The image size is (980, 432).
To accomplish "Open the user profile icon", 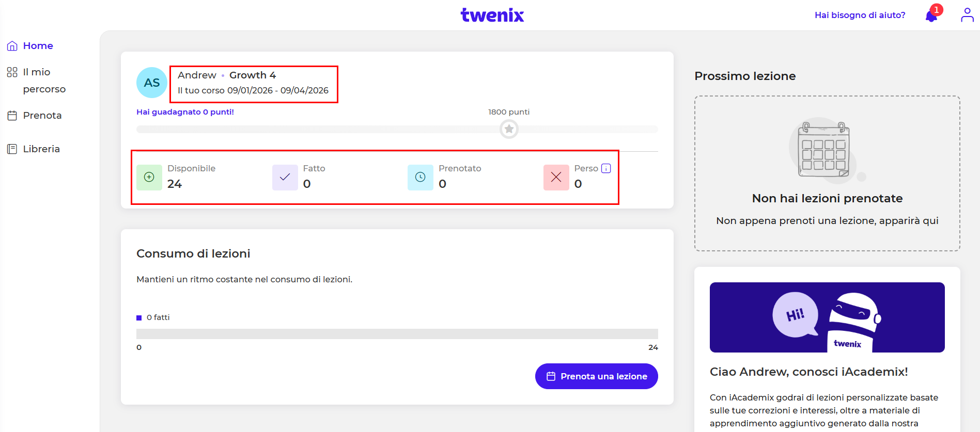I will (x=967, y=15).
